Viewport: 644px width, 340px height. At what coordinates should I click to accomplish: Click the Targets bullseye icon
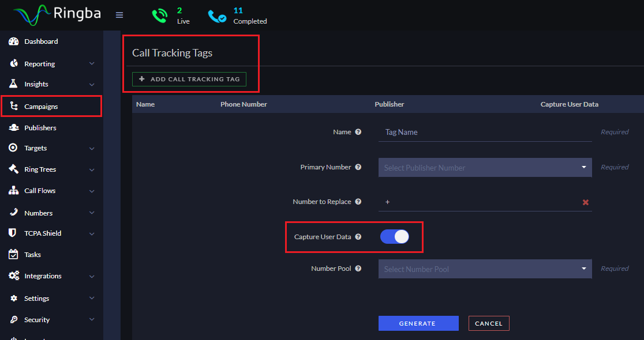pos(13,148)
